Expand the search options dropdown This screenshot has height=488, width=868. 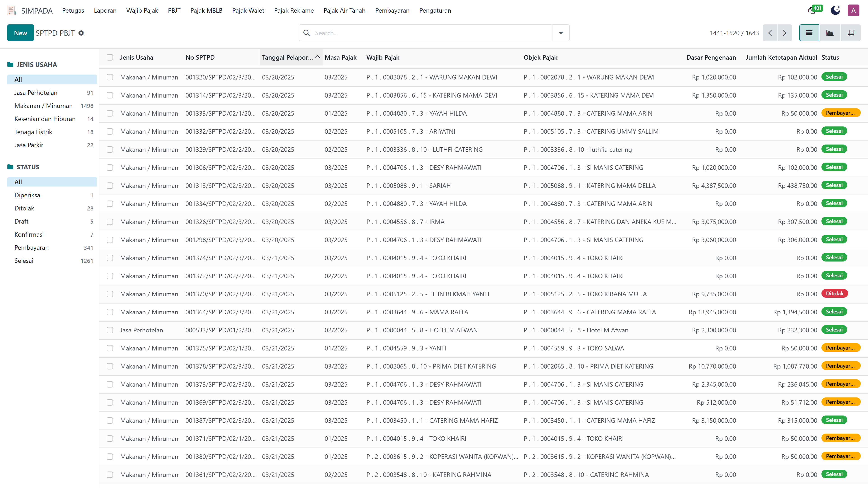[x=561, y=33]
